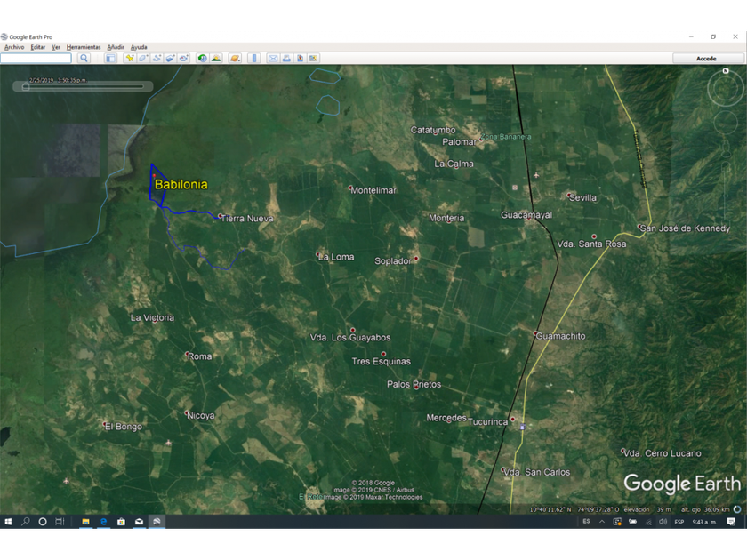Screen dimensions: 747x560
Task: Click the search magnifier button
Action: [84, 58]
